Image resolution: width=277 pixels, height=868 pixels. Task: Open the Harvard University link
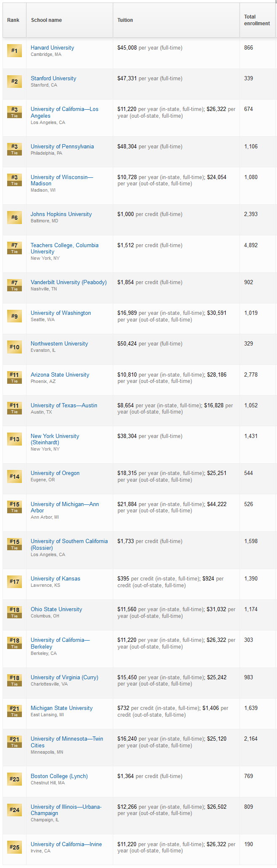52,48
